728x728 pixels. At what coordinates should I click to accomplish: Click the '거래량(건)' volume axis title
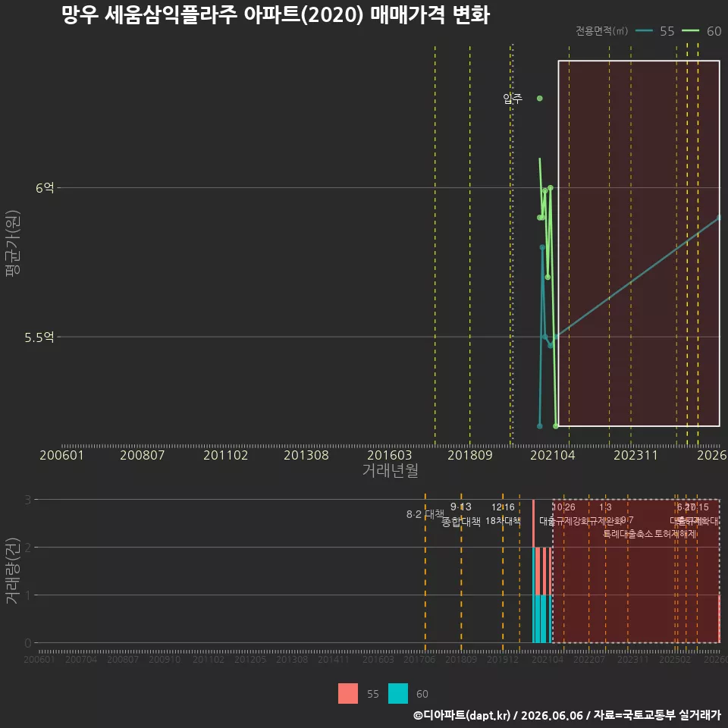pos(11,570)
